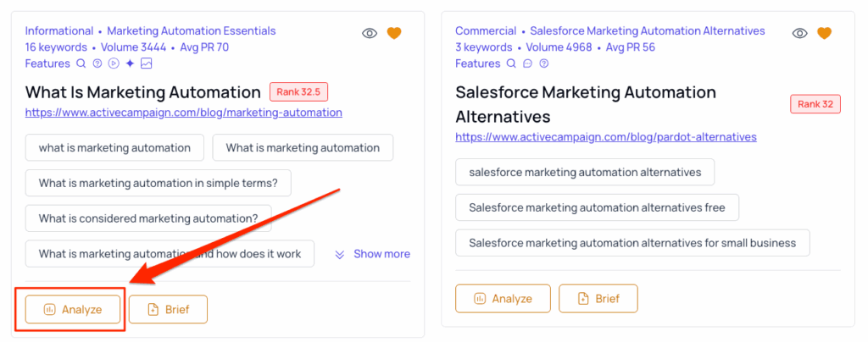The height and width of the screenshot is (342, 868).
Task: Click Analyze for What Is Marketing Automation
Action: 74,310
